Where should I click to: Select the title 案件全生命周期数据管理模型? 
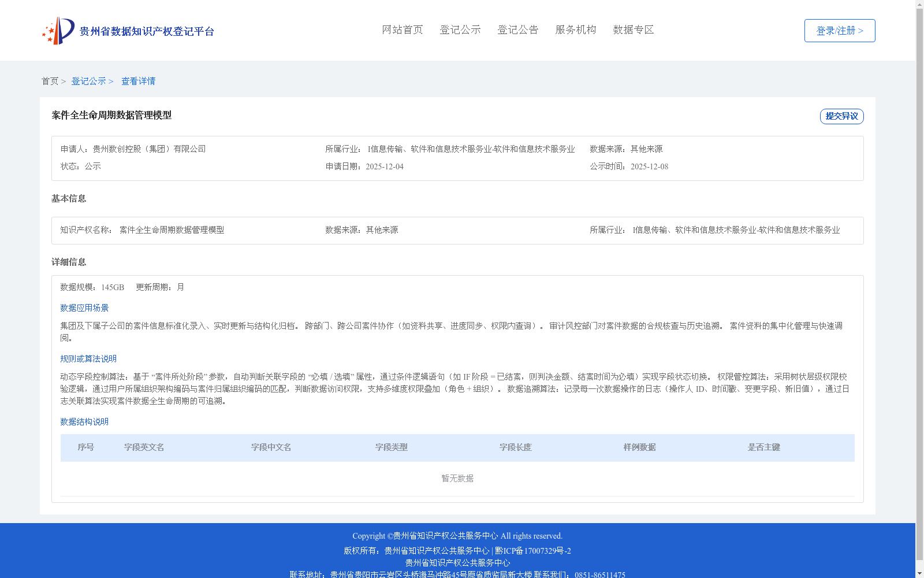pyautogui.click(x=111, y=116)
